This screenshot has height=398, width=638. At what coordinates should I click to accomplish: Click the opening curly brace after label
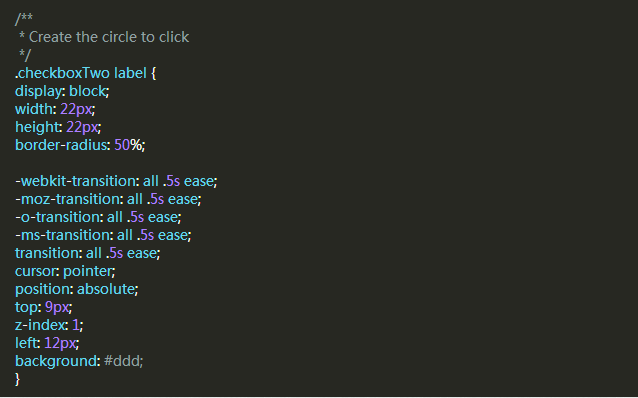click(153, 73)
